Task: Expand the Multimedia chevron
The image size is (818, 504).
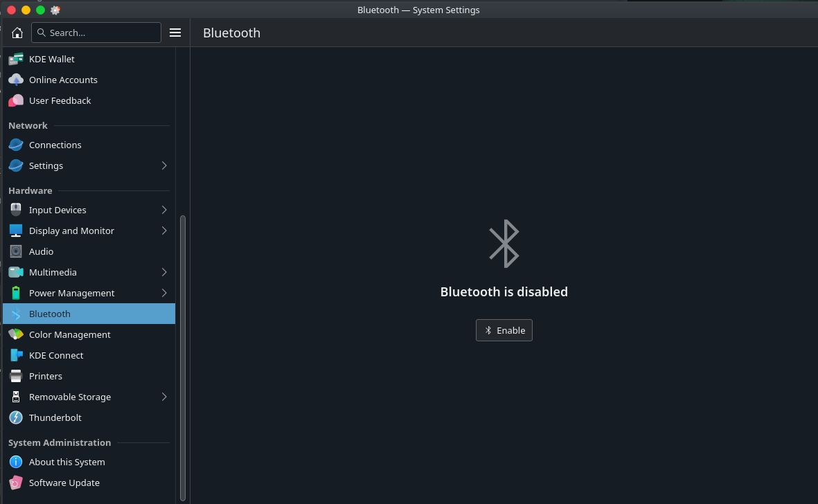Action: click(164, 273)
